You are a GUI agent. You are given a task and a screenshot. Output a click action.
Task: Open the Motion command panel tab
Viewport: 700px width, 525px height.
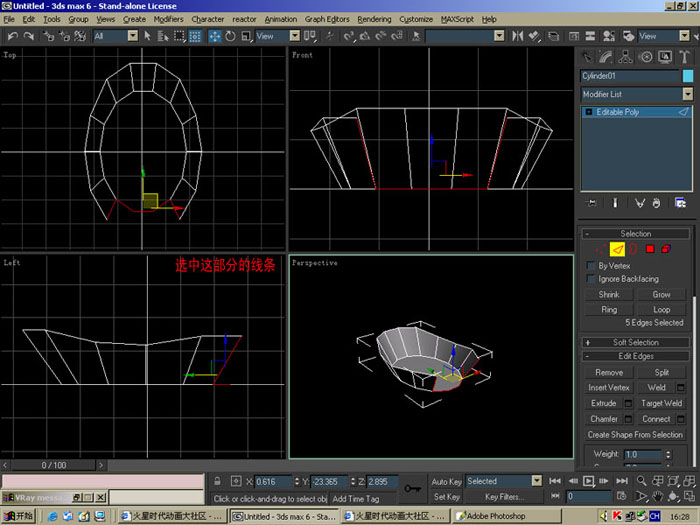(x=645, y=57)
